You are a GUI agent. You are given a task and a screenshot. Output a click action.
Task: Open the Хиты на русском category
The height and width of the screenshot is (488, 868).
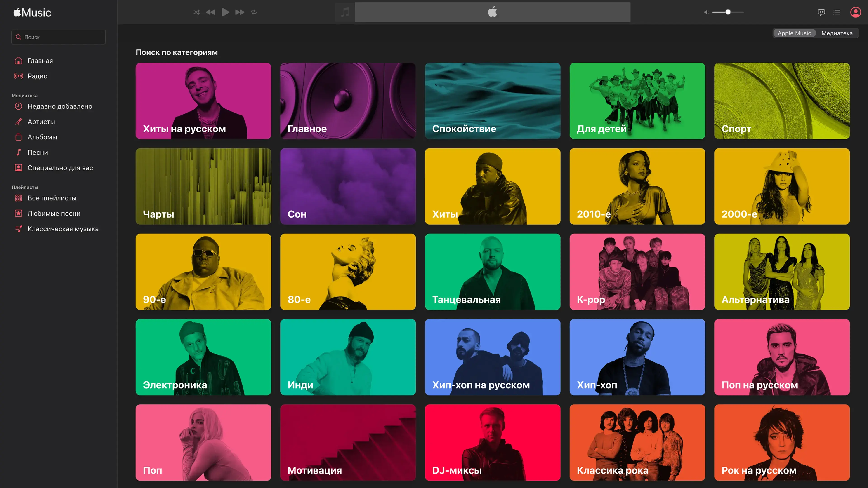tap(203, 101)
